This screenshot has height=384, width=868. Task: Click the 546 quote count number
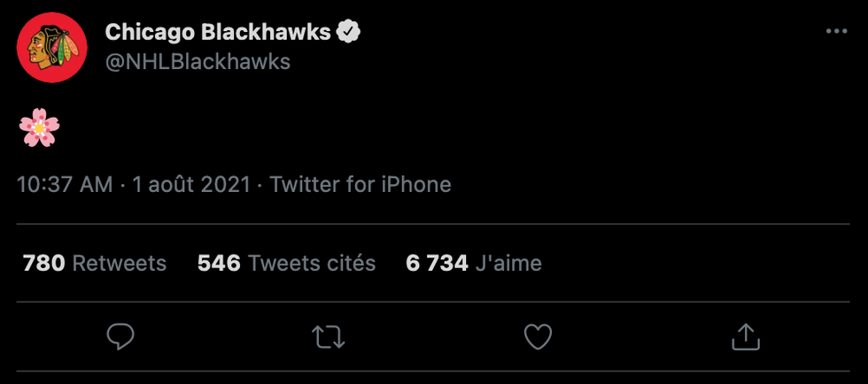[x=219, y=263]
